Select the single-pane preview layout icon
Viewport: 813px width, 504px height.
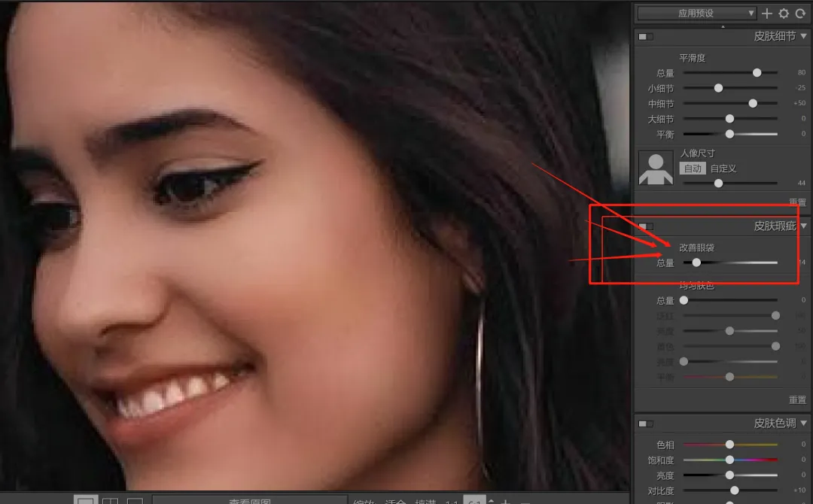pos(87,501)
